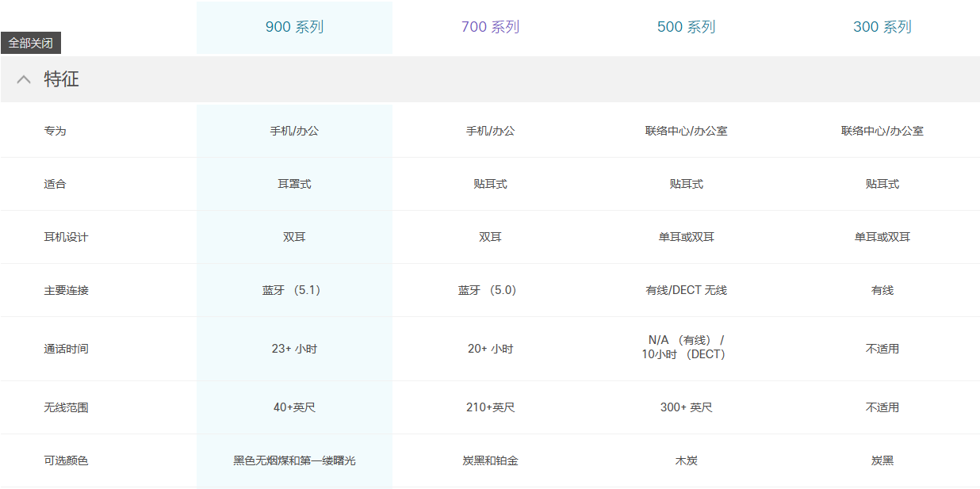Screen dimensions: 980x489
Task: Open the 300 系列 column header
Action: (x=882, y=27)
